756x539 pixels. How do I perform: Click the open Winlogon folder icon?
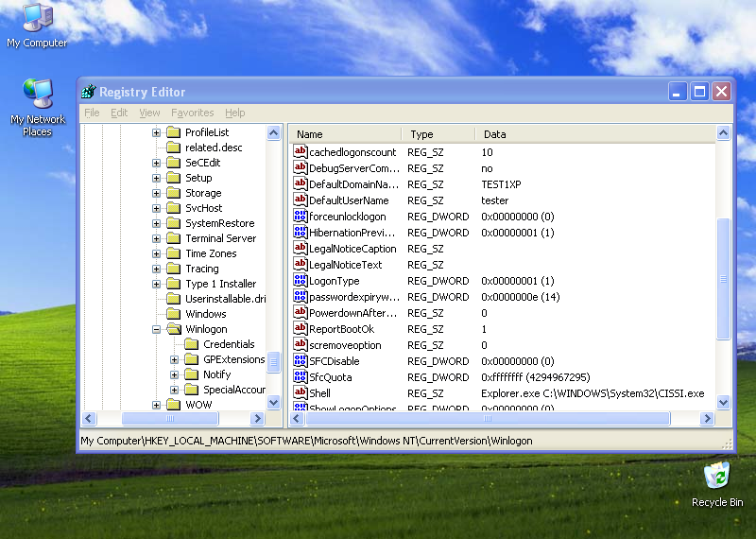(174, 329)
